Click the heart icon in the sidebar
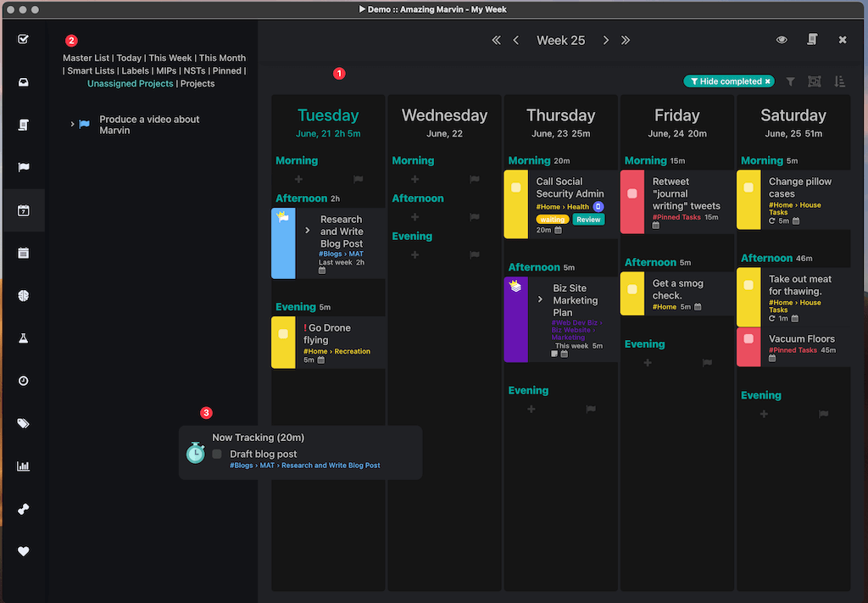868x603 pixels. tap(24, 551)
